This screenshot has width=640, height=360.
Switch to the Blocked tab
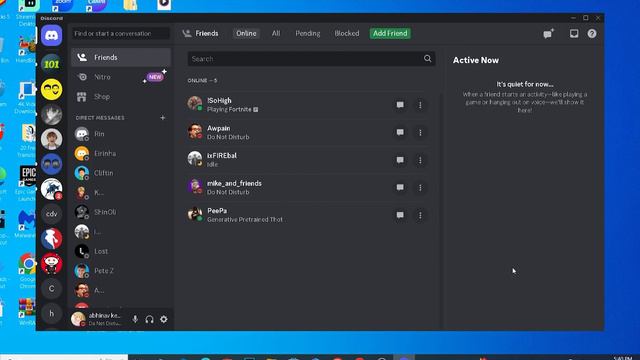coord(347,33)
